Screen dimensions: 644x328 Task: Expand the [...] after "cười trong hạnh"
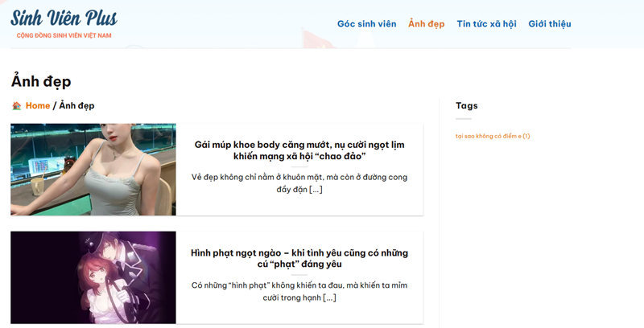point(329,297)
